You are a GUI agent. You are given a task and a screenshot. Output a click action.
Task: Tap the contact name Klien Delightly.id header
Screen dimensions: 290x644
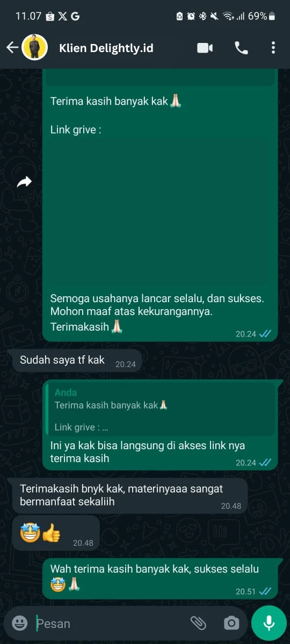tap(106, 48)
